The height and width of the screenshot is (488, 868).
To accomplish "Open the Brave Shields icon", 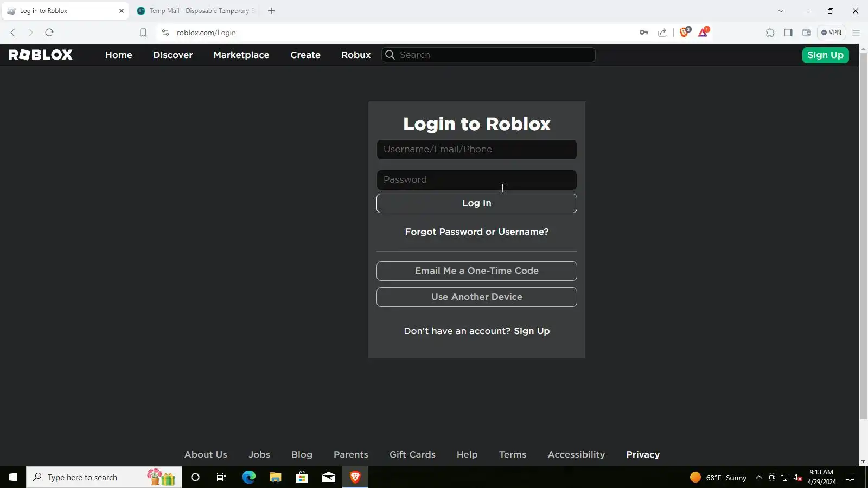I will (685, 32).
